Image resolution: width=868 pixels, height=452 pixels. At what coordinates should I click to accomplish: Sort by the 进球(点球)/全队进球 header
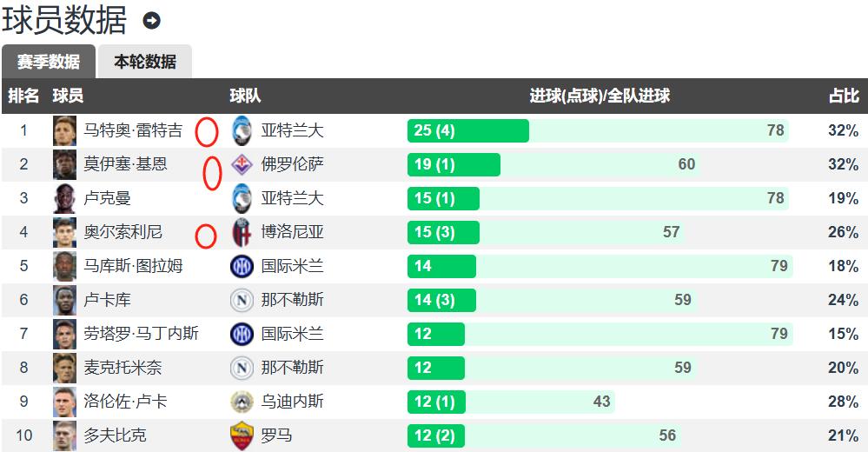click(x=600, y=96)
